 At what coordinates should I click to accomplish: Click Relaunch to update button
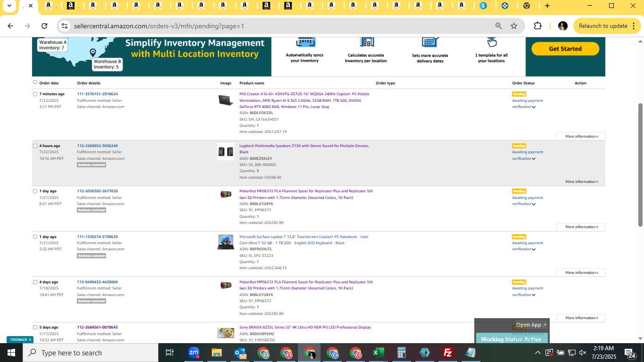click(x=607, y=26)
